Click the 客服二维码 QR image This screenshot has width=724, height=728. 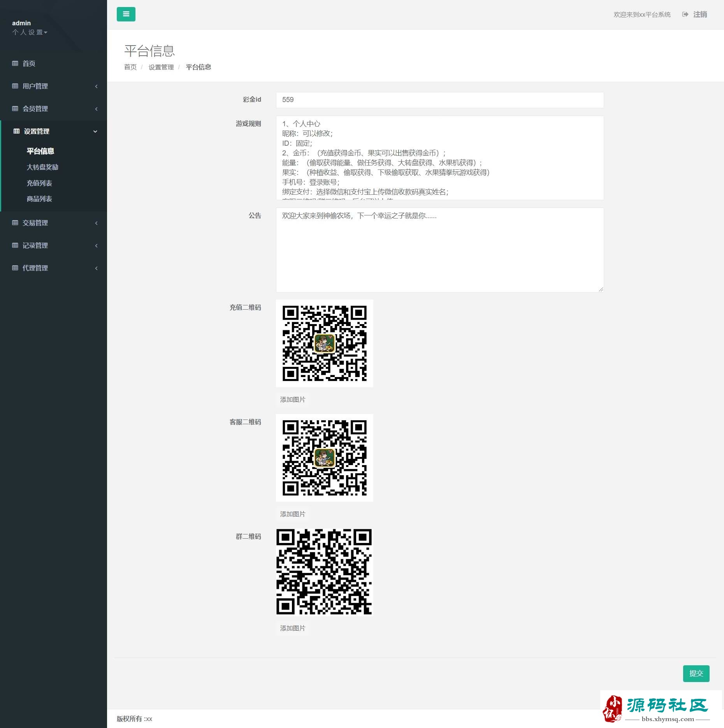click(x=325, y=458)
